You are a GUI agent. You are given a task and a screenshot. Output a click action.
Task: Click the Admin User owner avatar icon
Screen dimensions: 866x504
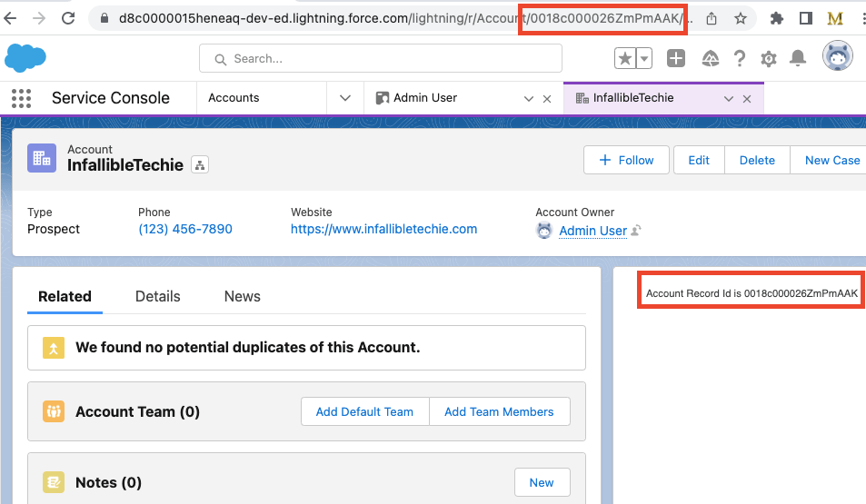pyautogui.click(x=544, y=230)
